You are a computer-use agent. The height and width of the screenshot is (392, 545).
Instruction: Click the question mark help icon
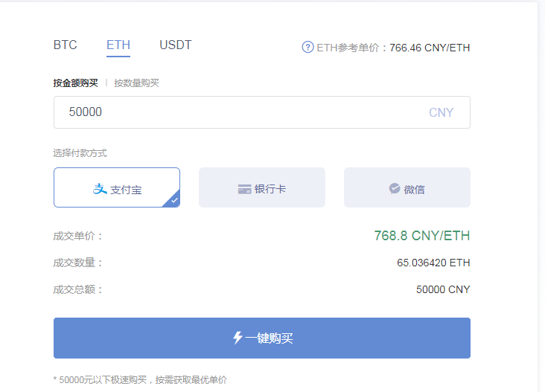tap(307, 47)
